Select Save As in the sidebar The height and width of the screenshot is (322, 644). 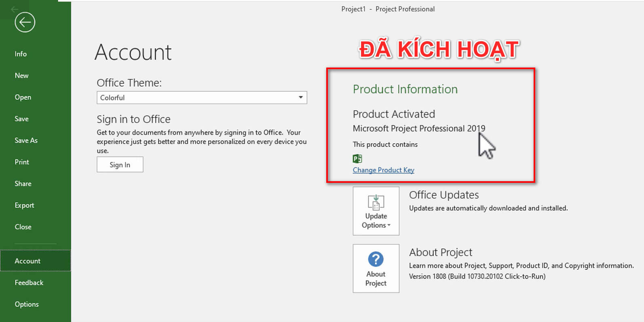click(x=26, y=140)
